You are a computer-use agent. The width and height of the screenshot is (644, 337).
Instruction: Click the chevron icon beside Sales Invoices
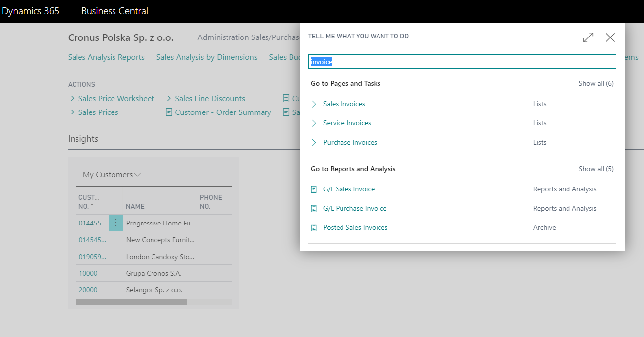pyautogui.click(x=314, y=104)
